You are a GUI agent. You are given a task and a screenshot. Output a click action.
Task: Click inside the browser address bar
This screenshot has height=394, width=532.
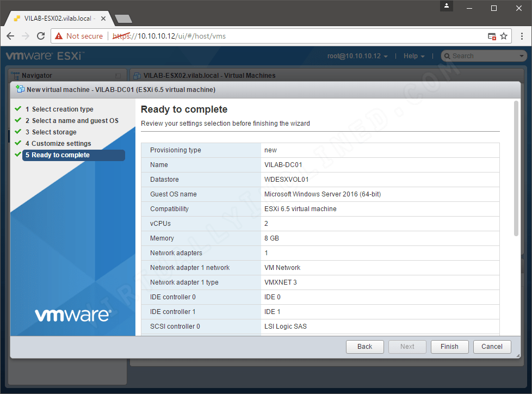[218, 36]
